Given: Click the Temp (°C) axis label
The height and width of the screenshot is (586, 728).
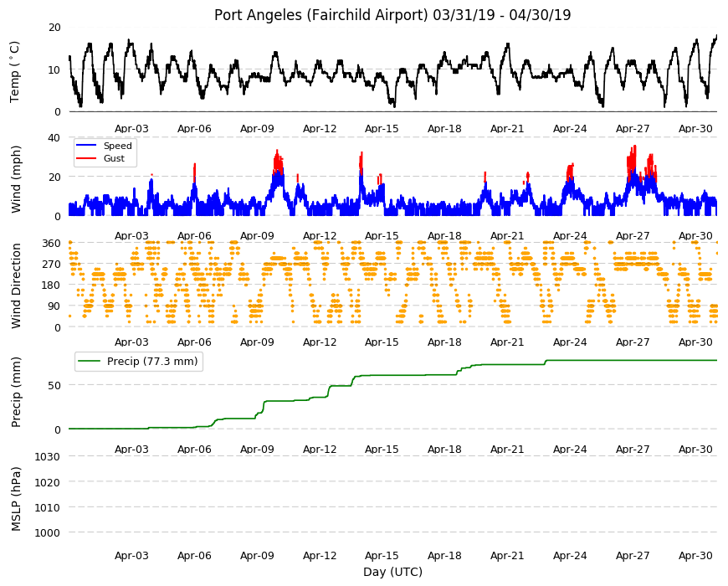Looking at the screenshot, I should click(x=15, y=71).
